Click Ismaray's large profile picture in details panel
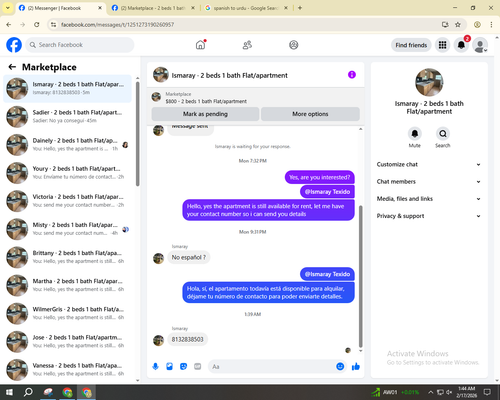 coord(429,82)
